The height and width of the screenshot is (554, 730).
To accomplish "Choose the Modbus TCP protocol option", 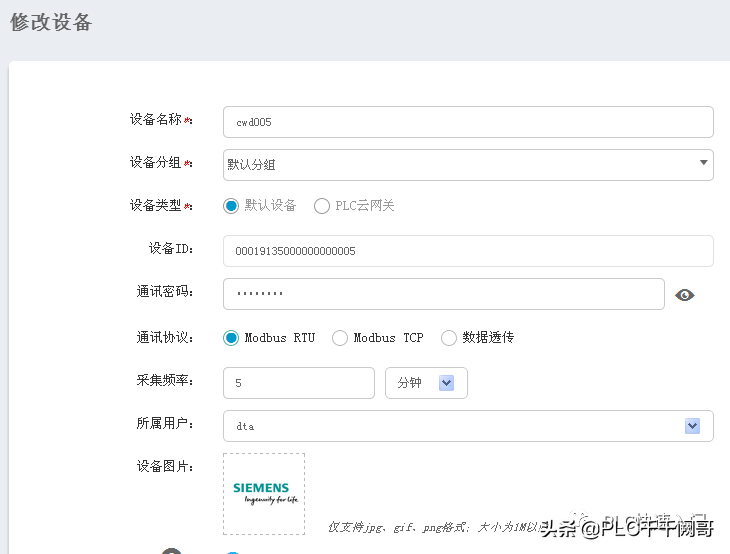I will (340, 338).
